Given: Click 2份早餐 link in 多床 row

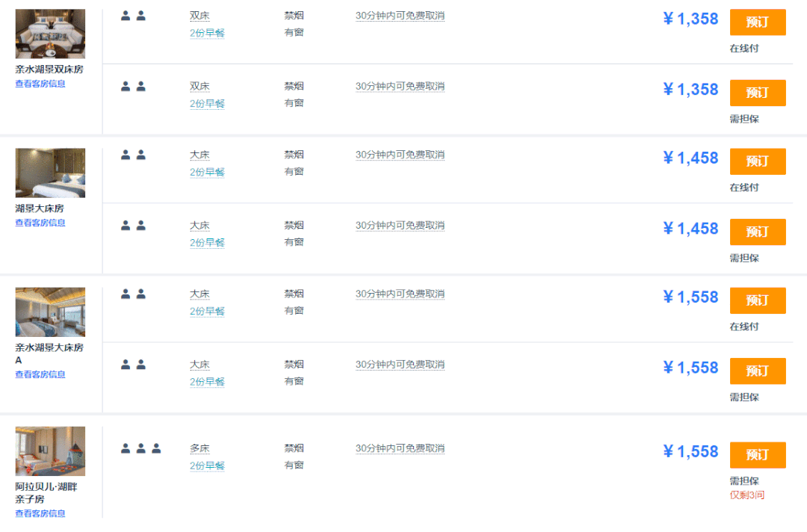Looking at the screenshot, I should (207, 466).
